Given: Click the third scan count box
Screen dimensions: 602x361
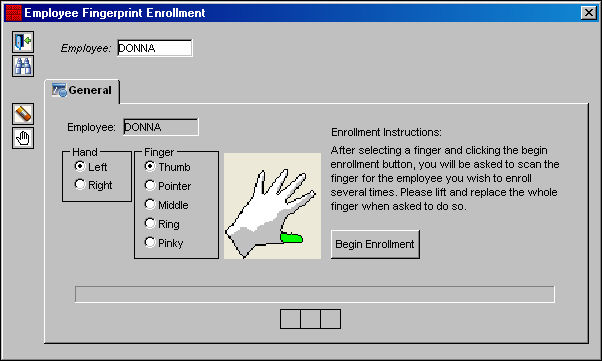Looking at the screenshot, I should (331, 319).
